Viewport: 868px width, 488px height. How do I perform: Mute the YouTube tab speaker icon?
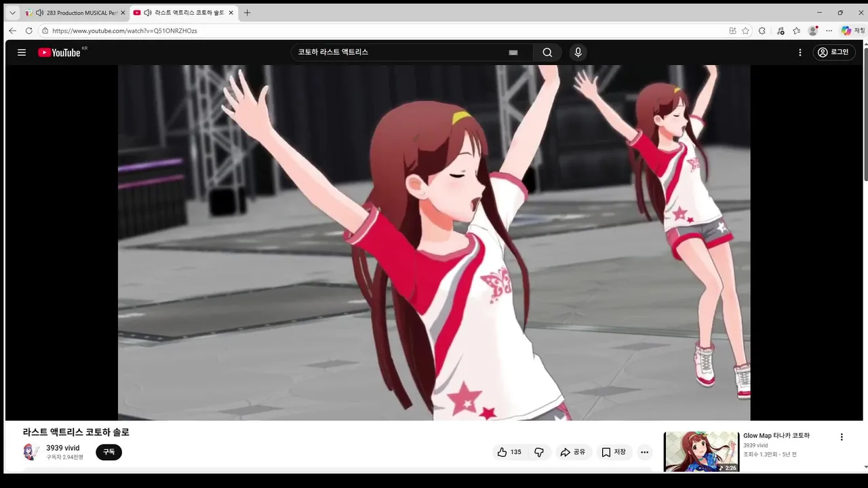[x=148, y=13]
